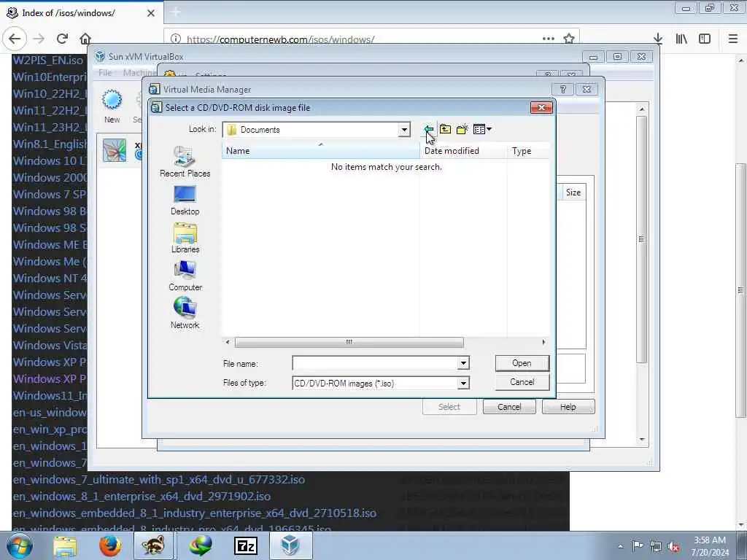Open a new Firefox tab with plus
Image resolution: width=747 pixels, height=560 pixels.
pos(175,12)
